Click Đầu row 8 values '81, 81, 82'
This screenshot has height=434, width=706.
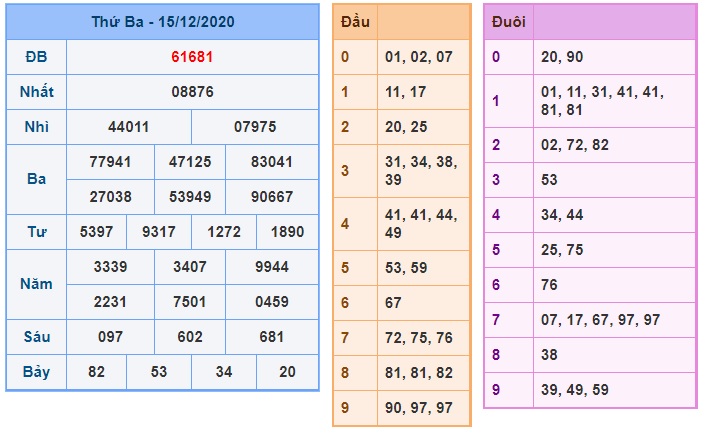tap(419, 373)
